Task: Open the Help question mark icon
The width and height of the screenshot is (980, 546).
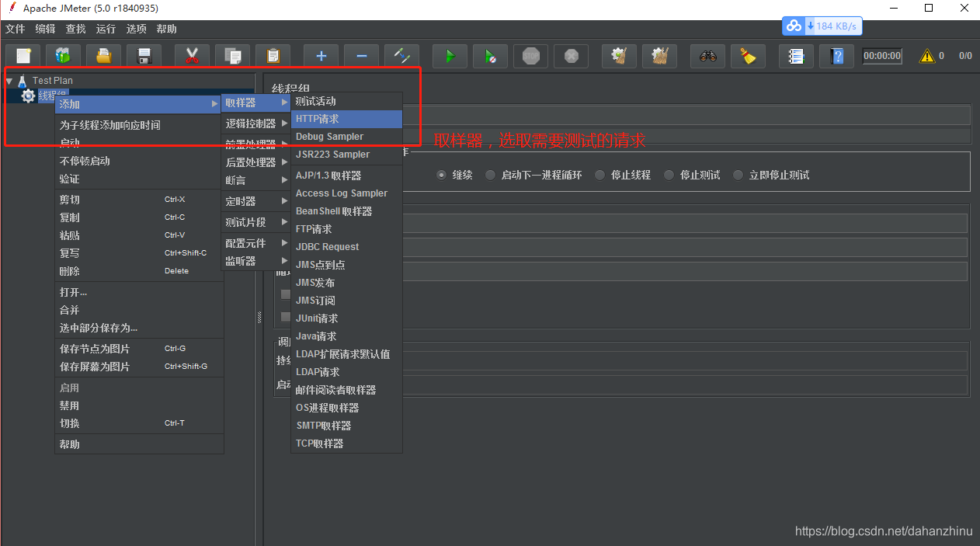Action: [x=836, y=56]
